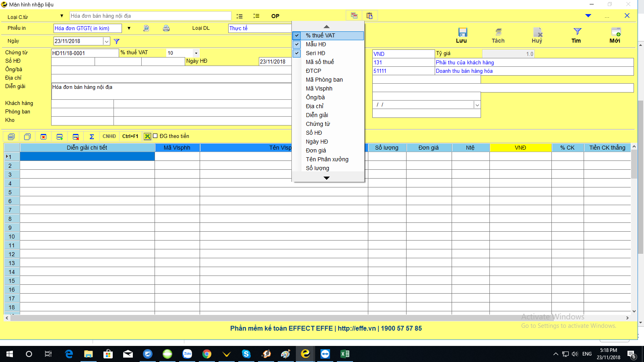The width and height of the screenshot is (644, 362).
Task: Click the red X delete icon in grid toolbar
Action: pos(43,137)
